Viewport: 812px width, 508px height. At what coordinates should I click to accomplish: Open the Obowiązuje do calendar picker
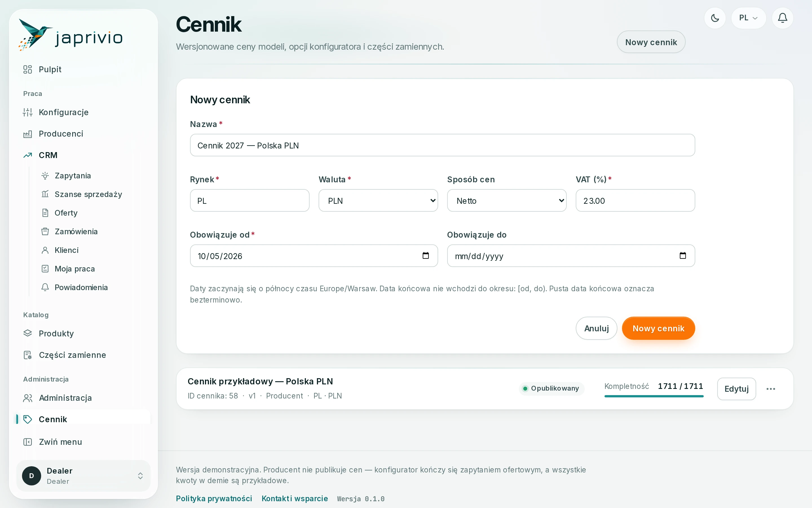coord(683,256)
